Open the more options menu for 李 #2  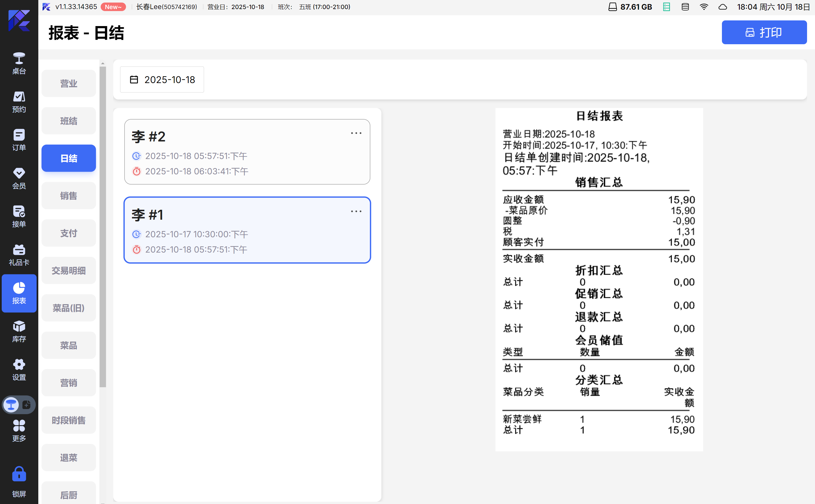(x=356, y=133)
